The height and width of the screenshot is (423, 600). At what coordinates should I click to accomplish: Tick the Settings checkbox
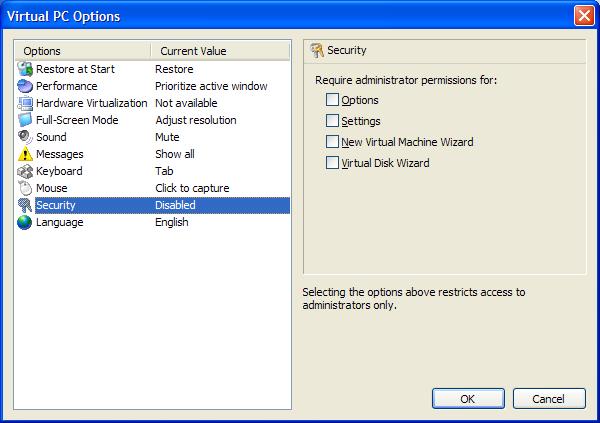[332, 121]
